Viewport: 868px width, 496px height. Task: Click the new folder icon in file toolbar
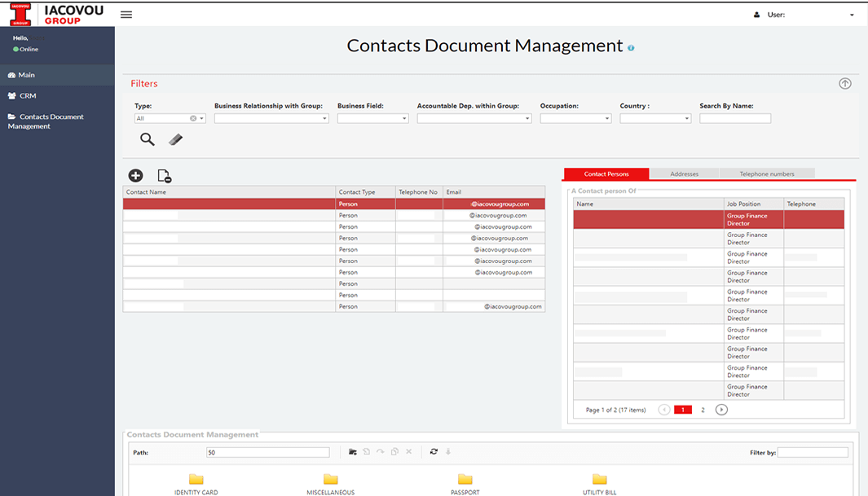pyautogui.click(x=353, y=452)
